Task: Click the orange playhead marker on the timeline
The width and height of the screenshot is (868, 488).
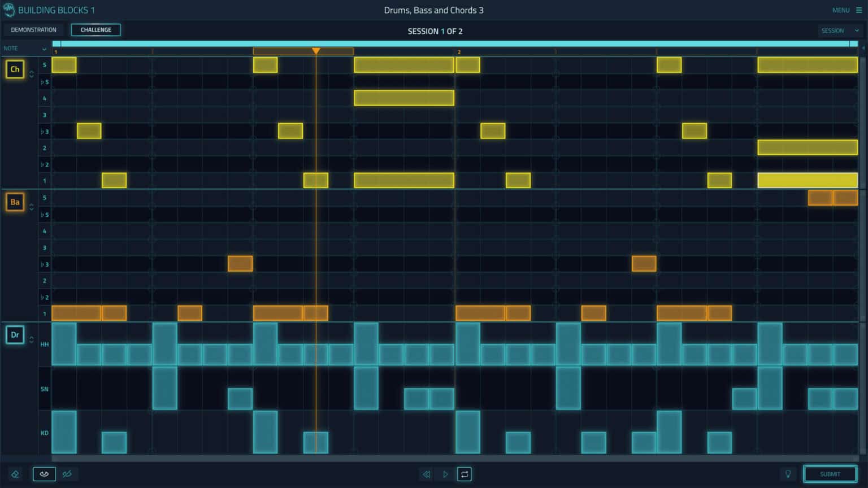Action: click(x=316, y=51)
